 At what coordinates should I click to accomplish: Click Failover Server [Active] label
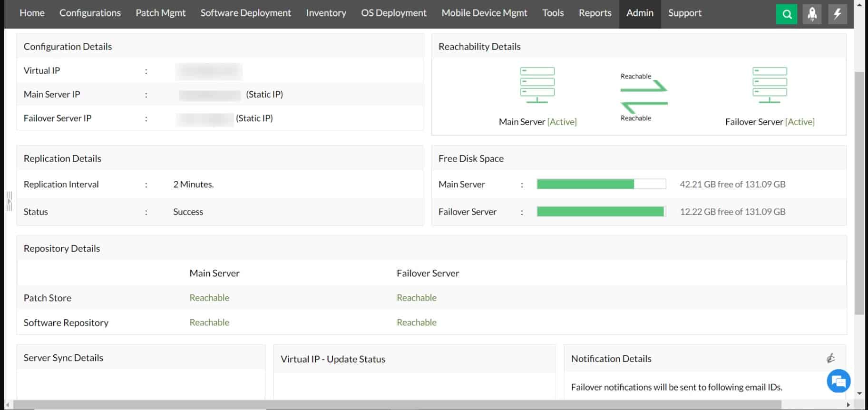coord(770,122)
